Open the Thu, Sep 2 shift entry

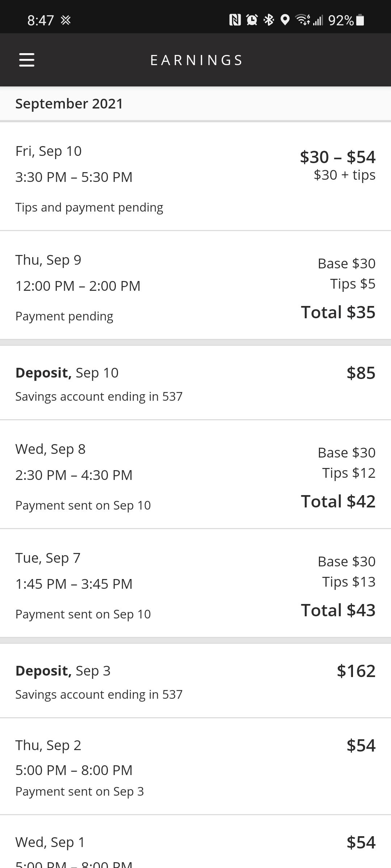(x=195, y=767)
